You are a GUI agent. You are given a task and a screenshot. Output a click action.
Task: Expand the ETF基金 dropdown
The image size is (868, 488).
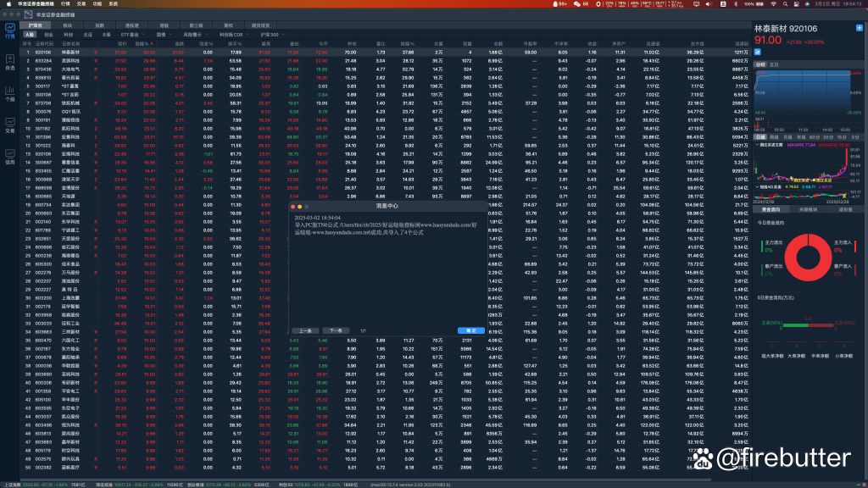coord(131,35)
